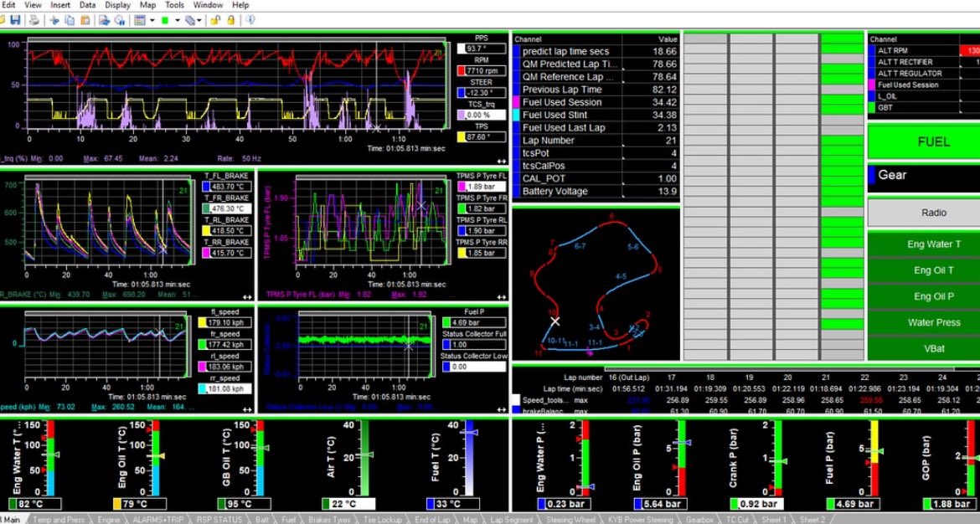Click white X cursor on track map
980x524 pixels.
(x=554, y=321)
